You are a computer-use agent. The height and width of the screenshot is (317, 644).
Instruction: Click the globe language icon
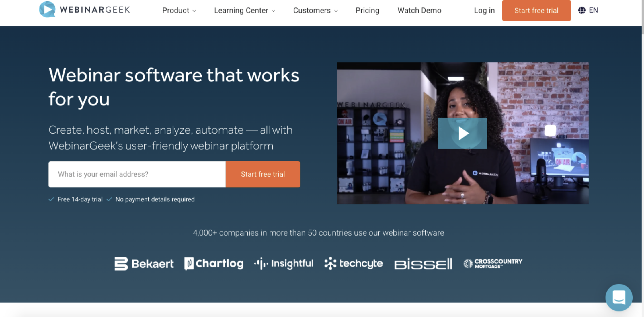click(x=581, y=10)
